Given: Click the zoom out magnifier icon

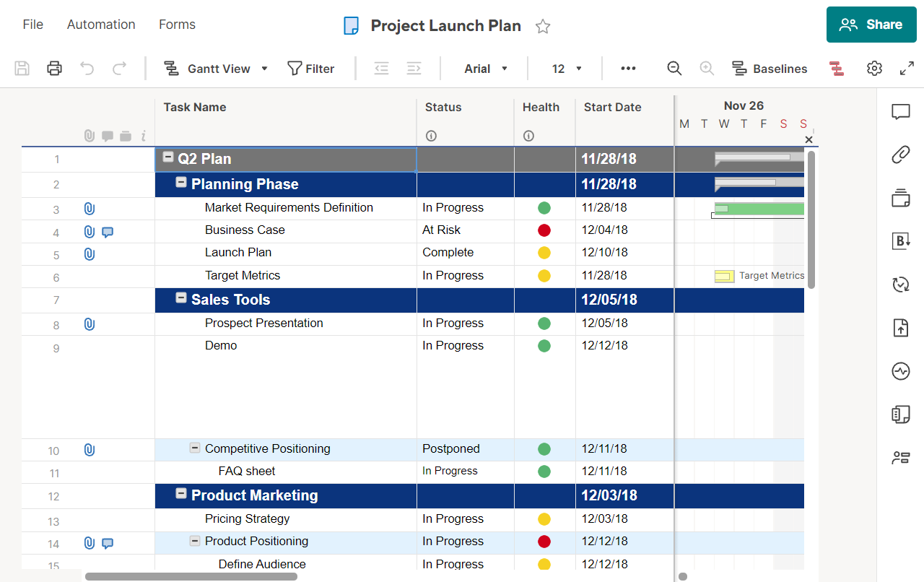Looking at the screenshot, I should point(674,69).
